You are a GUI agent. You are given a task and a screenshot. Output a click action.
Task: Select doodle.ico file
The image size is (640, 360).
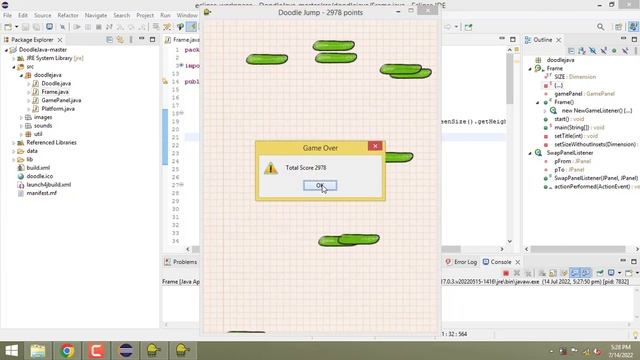pos(40,176)
